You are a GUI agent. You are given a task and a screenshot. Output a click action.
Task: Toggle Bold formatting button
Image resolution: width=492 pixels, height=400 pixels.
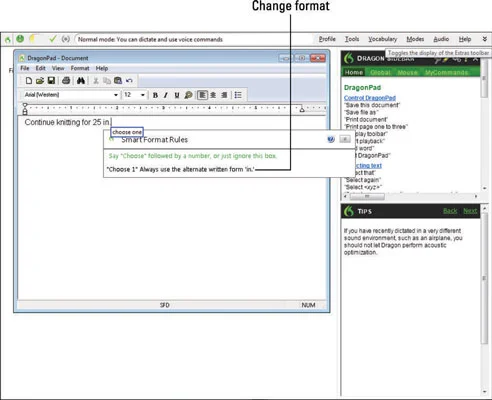tap(155, 95)
